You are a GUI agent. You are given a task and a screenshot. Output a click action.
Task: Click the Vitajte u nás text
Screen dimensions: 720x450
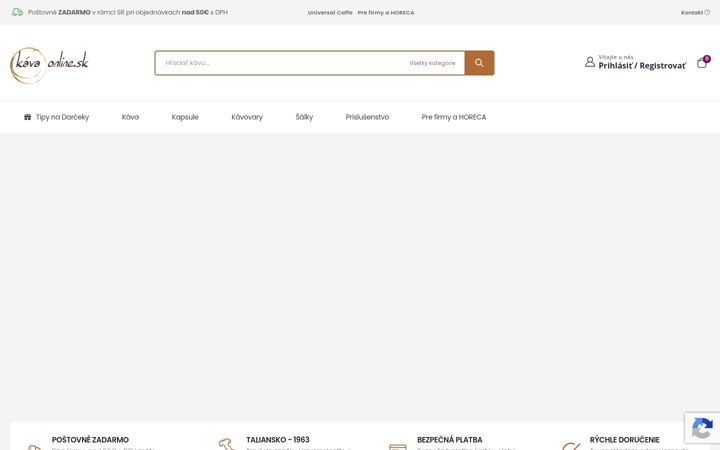[x=616, y=57]
